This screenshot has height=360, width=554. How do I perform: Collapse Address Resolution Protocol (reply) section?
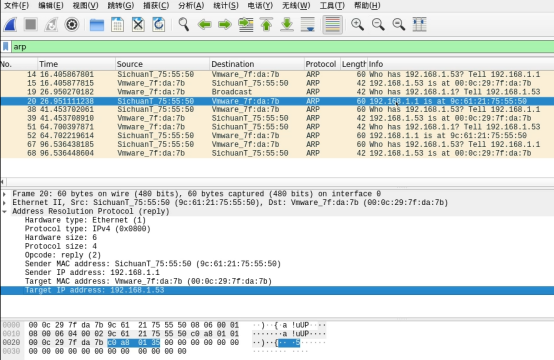point(4,212)
